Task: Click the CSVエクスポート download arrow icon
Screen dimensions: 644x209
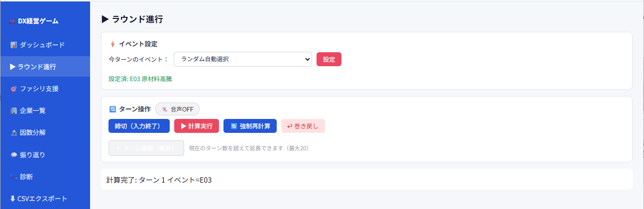Action: [12, 199]
